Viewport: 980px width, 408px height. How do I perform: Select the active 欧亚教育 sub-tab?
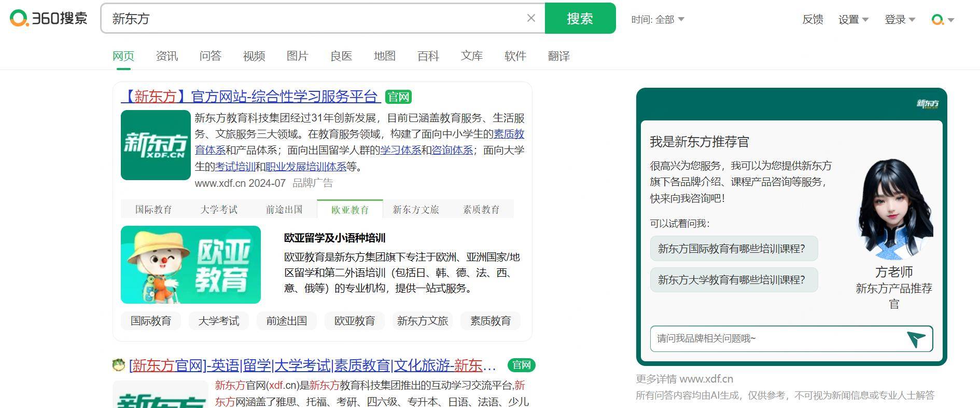point(350,209)
